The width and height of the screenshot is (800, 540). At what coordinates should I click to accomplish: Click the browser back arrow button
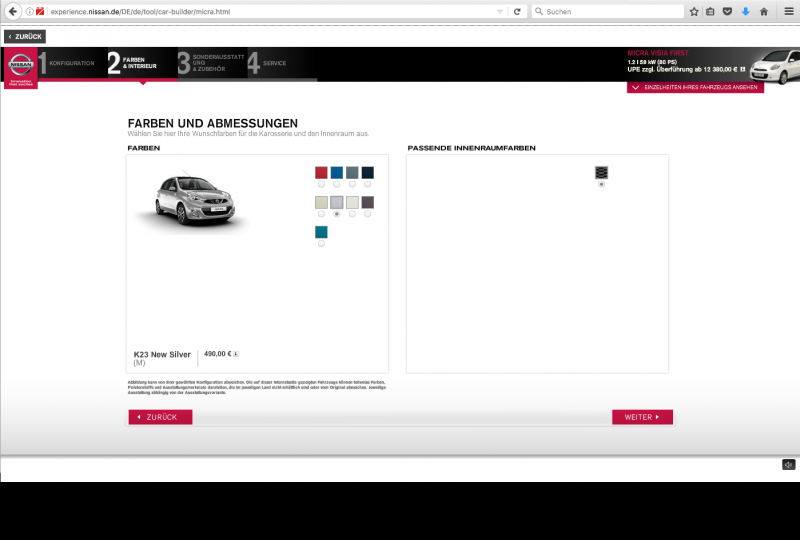pos(13,11)
